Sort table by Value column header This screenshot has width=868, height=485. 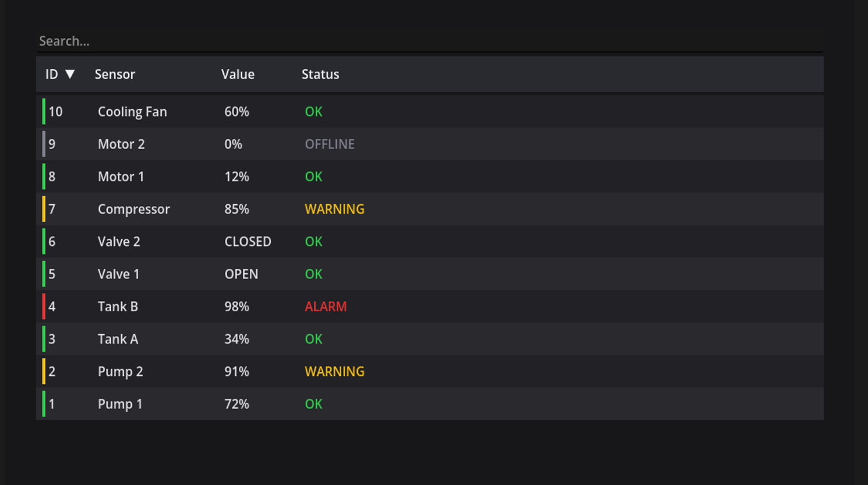coord(238,74)
